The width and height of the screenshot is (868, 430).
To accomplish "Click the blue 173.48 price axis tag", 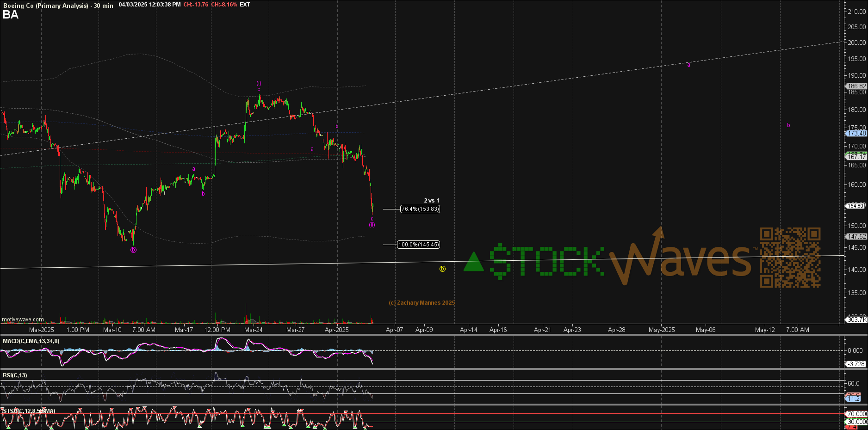I will 856,133.
